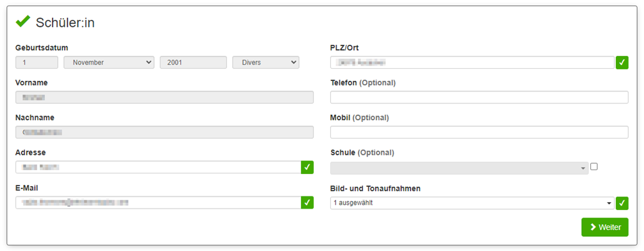Click green check beside Bild- und Tonaufnahmen

622,203
